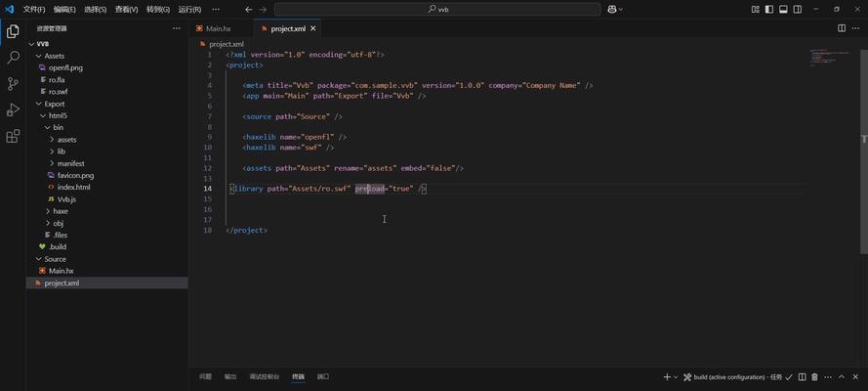This screenshot has width=868, height=391.
Task: Open Explorer panel More Actions ellipsis
Action: coord(176,28)
